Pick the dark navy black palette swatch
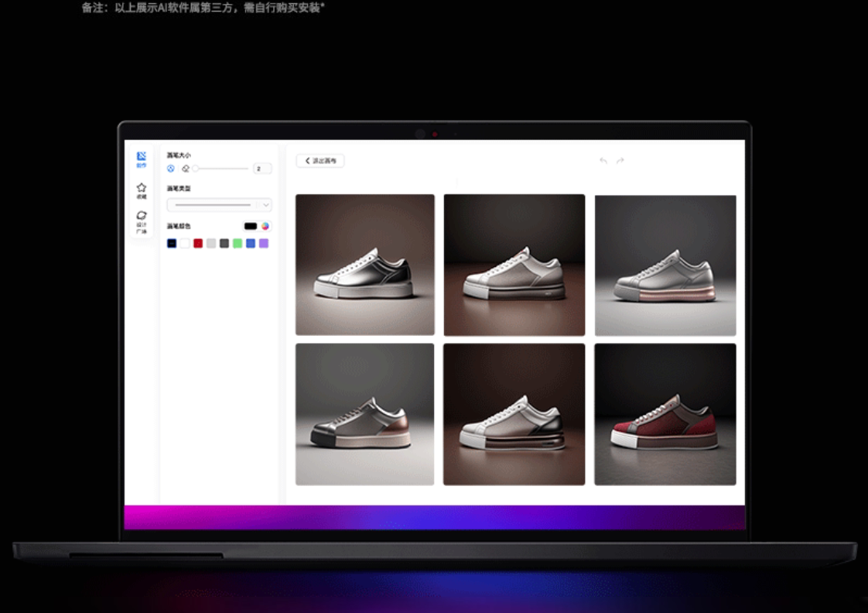868x613 pixels. coord(172,243)
